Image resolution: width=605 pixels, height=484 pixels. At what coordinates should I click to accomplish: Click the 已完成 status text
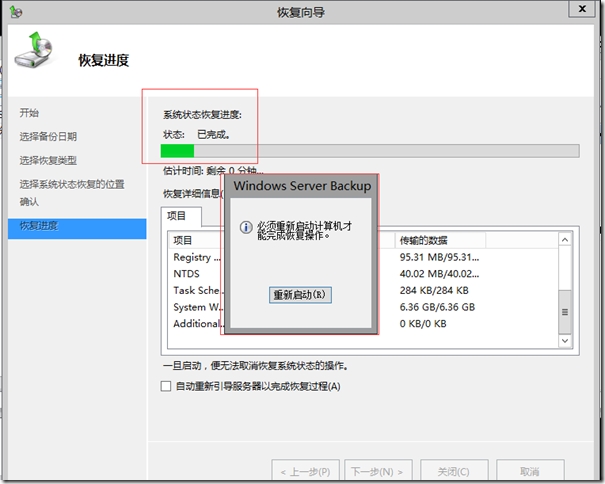tap(214, 134)
